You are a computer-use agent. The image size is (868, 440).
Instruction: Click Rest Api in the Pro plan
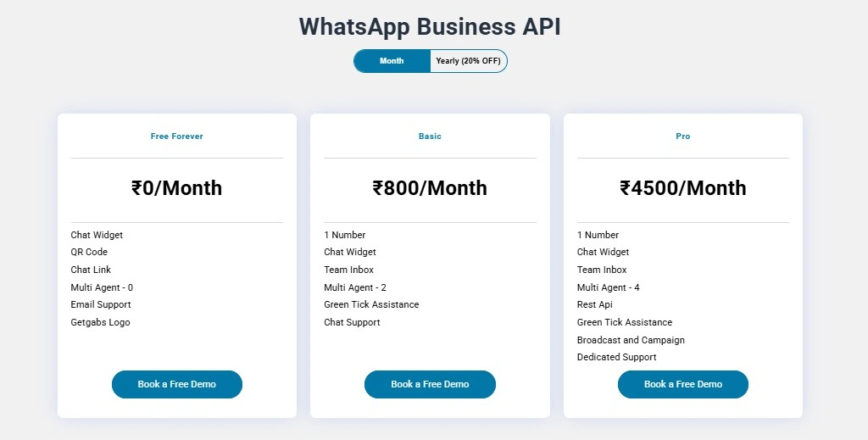(x=595, y=304)
